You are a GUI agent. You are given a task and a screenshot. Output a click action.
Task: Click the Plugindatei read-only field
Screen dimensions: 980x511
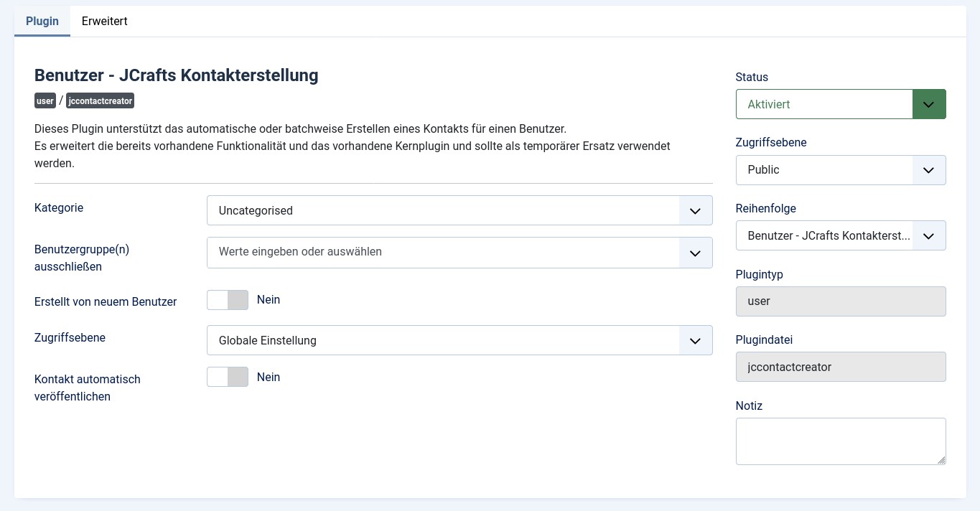click(840, 367)
